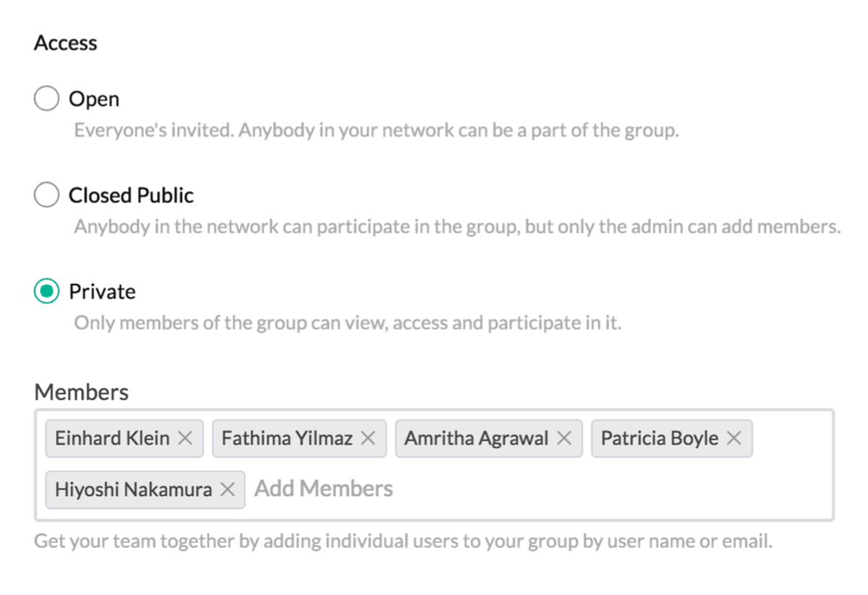The height and width of the screenshot is (595, 868).
Task: Click the selected Private radio button
Action: [46, 291]
